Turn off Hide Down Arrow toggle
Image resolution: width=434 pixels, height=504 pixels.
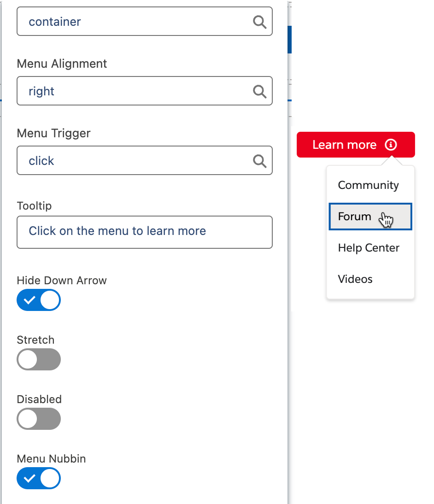point(39,300)
